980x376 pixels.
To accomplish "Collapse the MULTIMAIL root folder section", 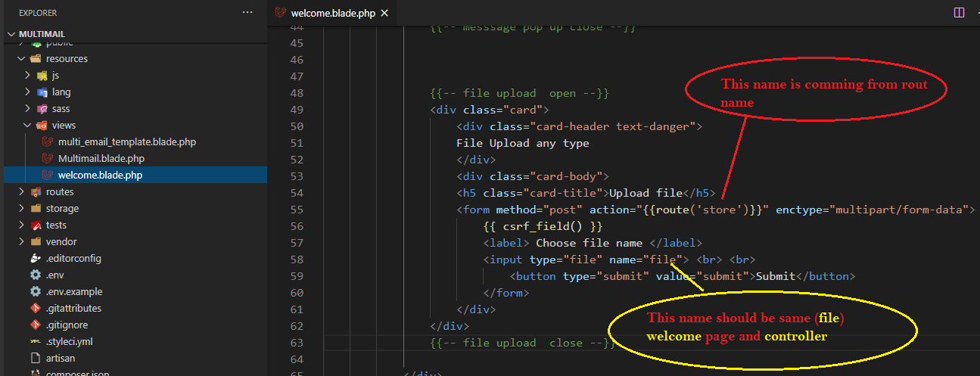I will (x=12, y=35).
